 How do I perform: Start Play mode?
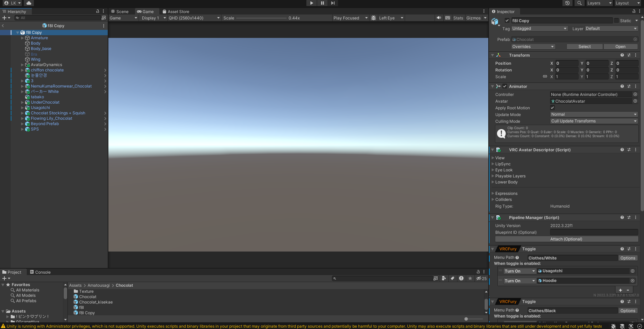pos(311,3)
